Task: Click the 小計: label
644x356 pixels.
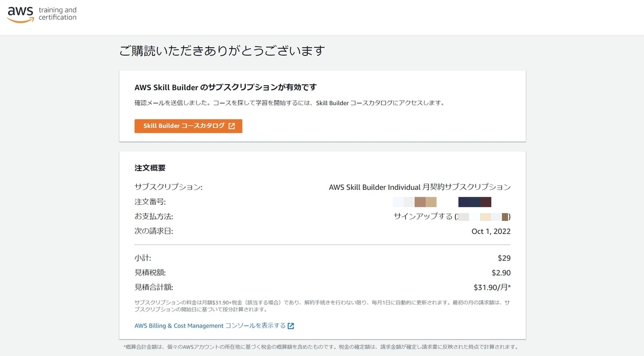Action: click(x=143, y=258)
